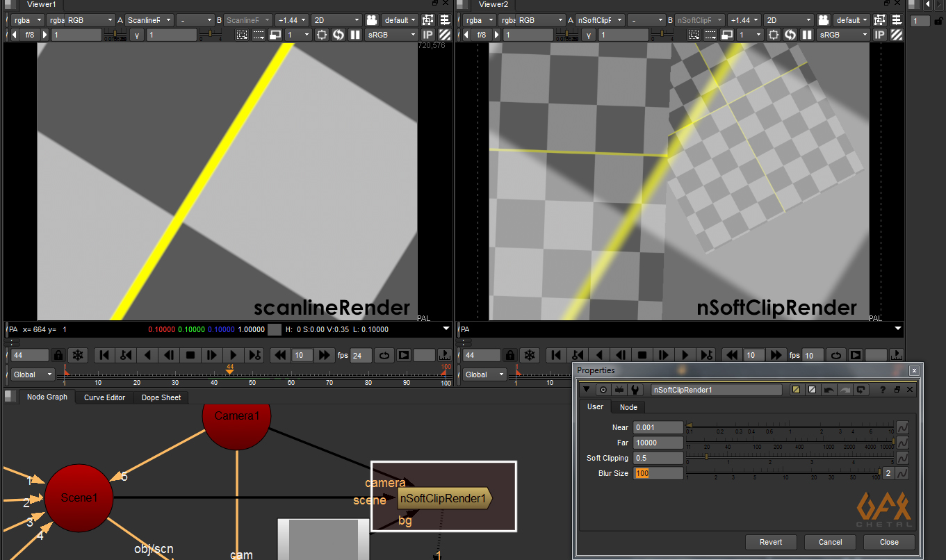Jump to first frame in Viewer1

tap(104, 355)
